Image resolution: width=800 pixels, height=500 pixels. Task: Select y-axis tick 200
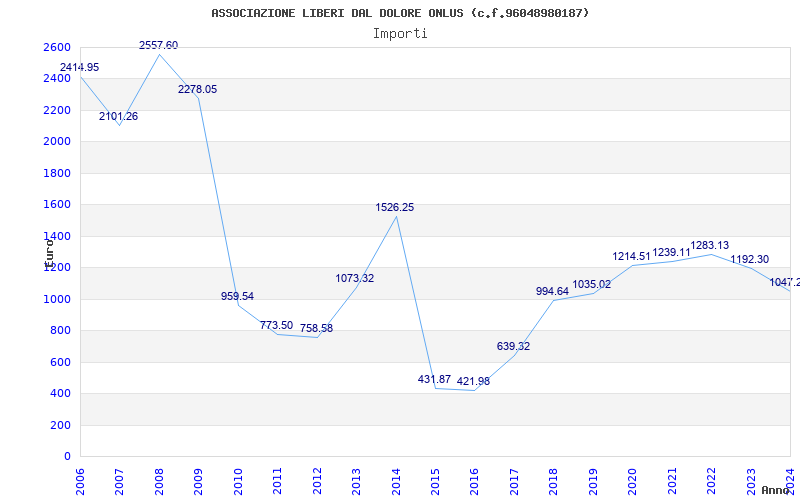click(x=62, y=426)
